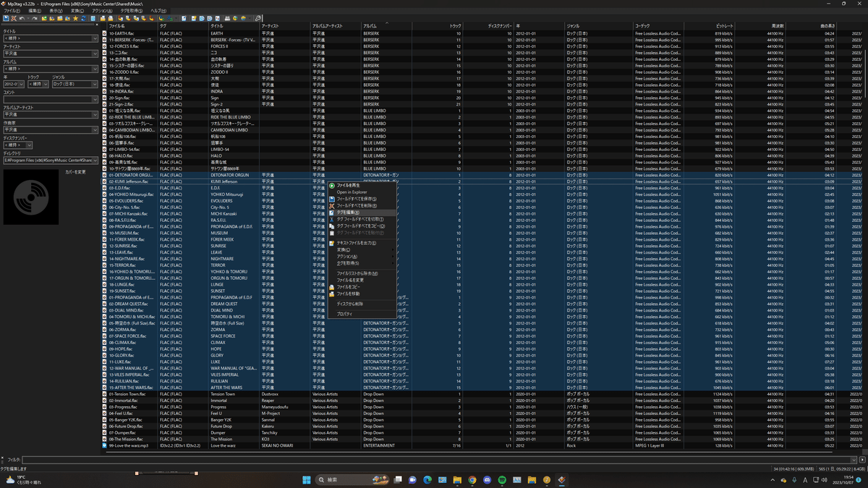Select フィールドすべてを保存 in context menu
The image size is (868, 488).
coord(361,199)
